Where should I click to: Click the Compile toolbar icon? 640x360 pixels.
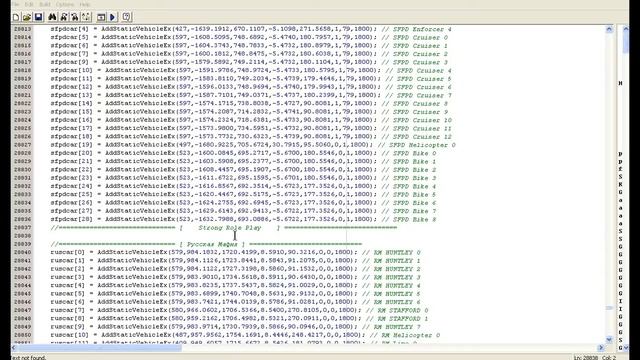pyautogui.click(x=101, y=17)
